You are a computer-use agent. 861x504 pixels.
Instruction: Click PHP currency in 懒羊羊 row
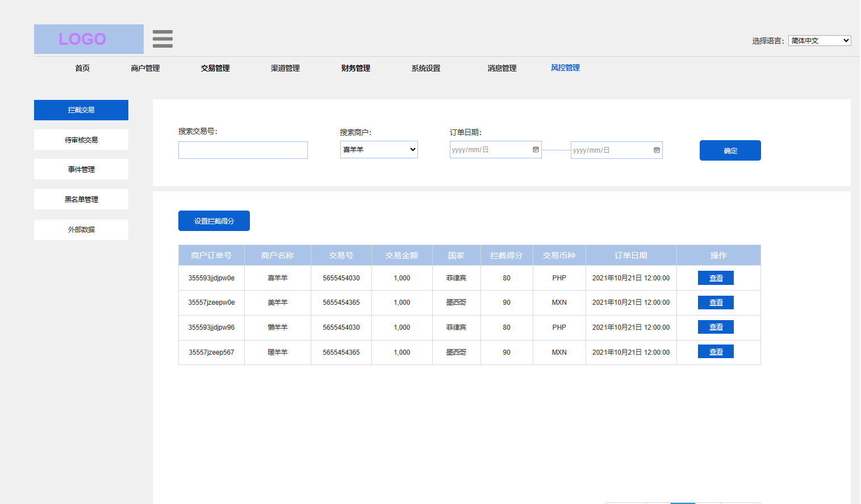(559, 327)
